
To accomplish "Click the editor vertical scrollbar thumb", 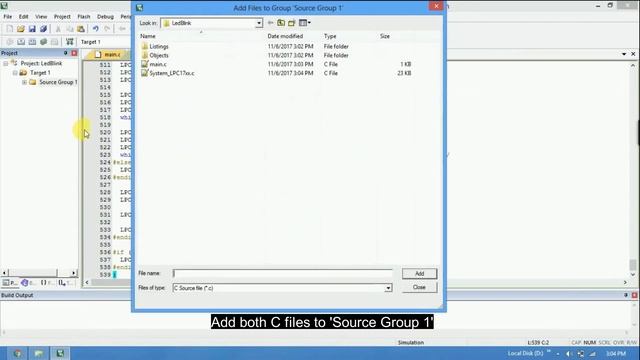I will [633, 264].
